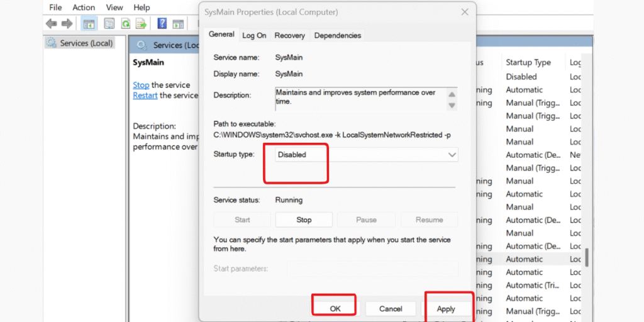Click the gear icon beside Services (Local) tree node

[52, 43]
